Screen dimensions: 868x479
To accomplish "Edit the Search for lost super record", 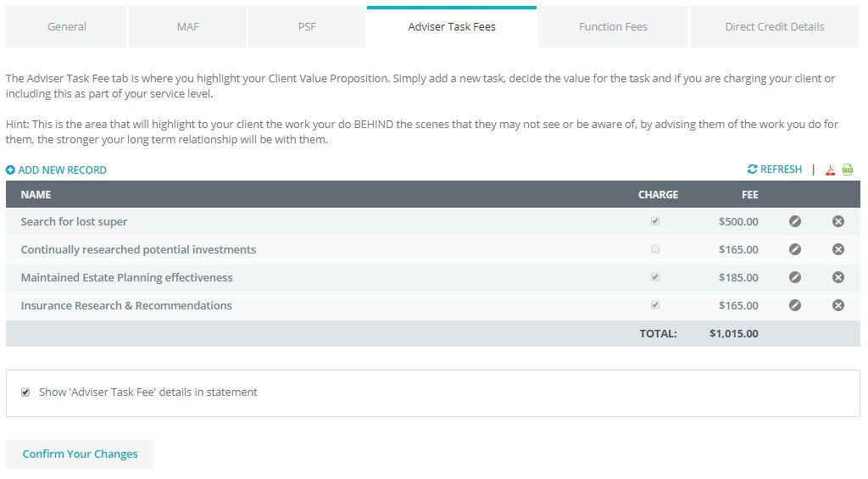I will click(795, 221).
